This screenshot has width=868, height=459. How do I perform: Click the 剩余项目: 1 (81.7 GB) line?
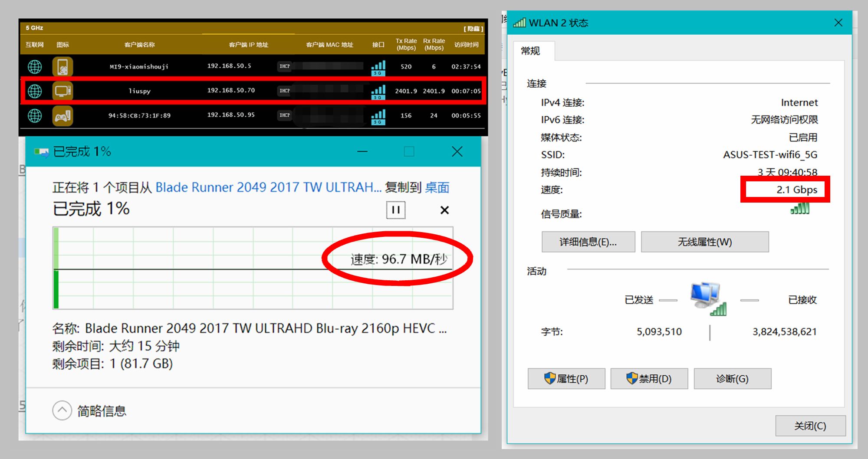coord(112,364)
